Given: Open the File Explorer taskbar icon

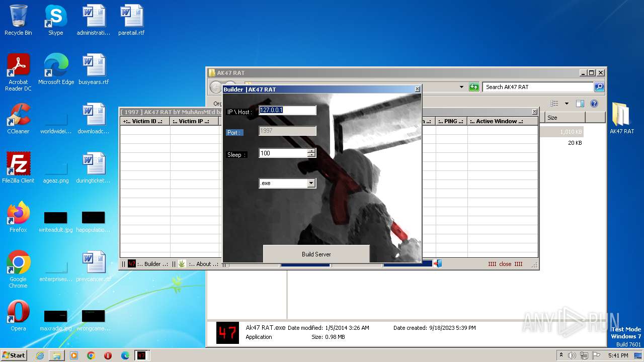Looking at the screenshot, I should click(57, 355).
